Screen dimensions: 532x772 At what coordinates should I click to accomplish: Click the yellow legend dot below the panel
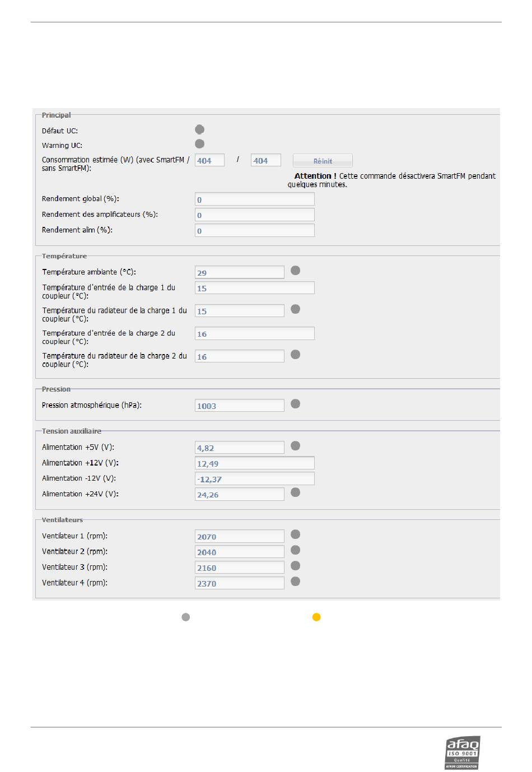tap(316, 617)
